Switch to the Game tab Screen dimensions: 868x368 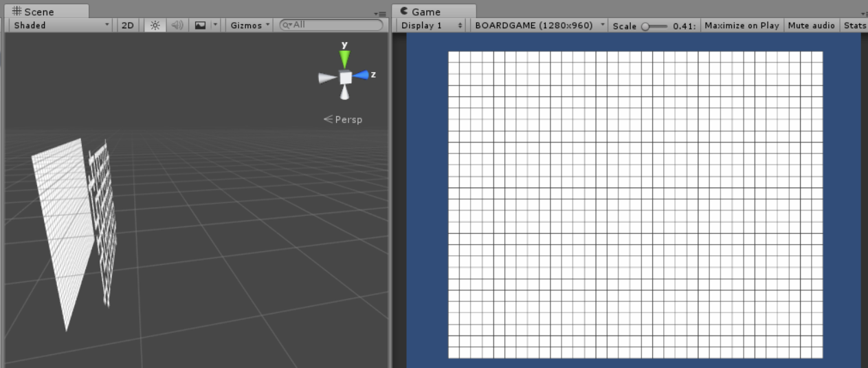(435, 11)
